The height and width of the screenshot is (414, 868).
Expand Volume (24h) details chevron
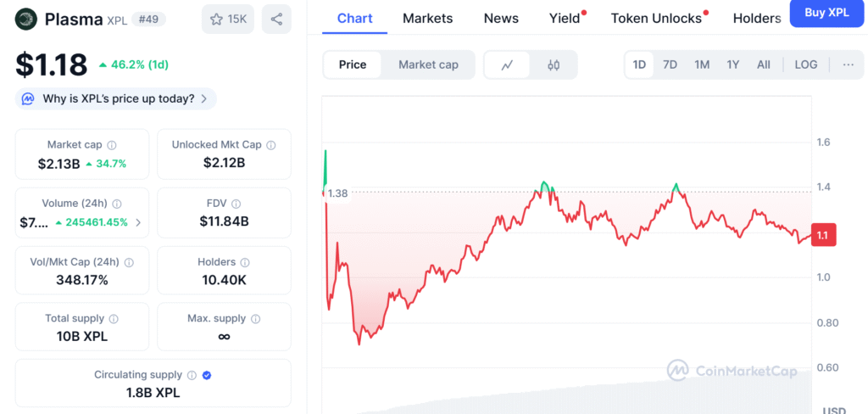[138, 223]
